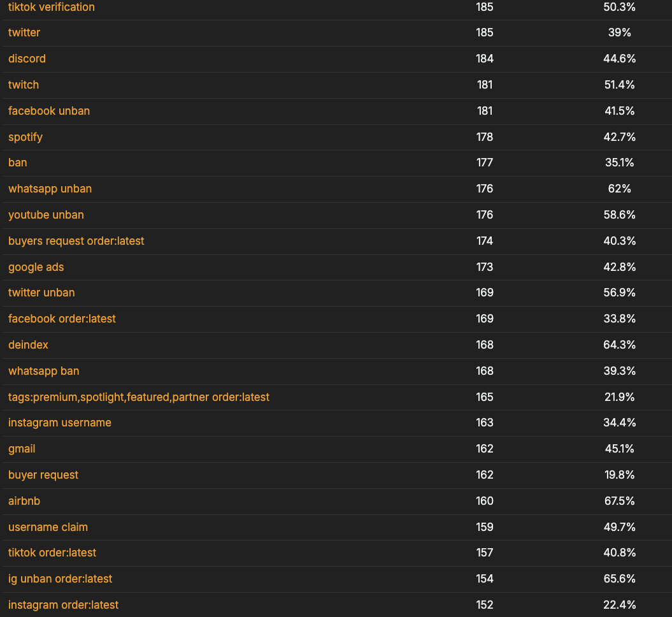Open the "whatsapp ban" link

click(x=44, y=371)
